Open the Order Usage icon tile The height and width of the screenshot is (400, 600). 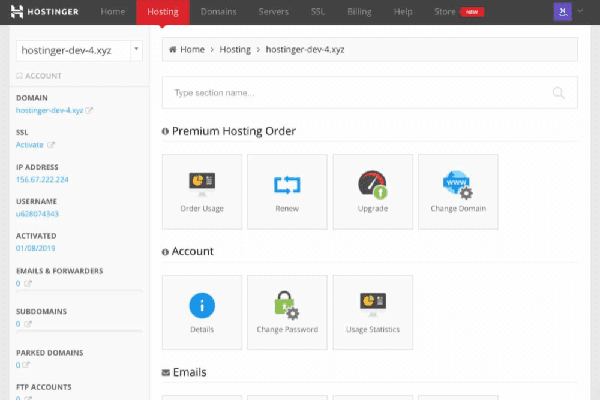[201, 185]
